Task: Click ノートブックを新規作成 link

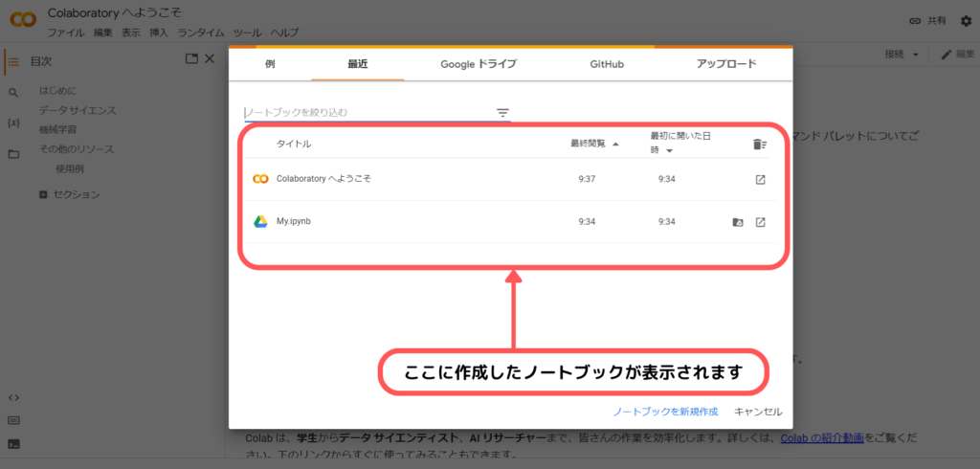Action: pos(666,412)
